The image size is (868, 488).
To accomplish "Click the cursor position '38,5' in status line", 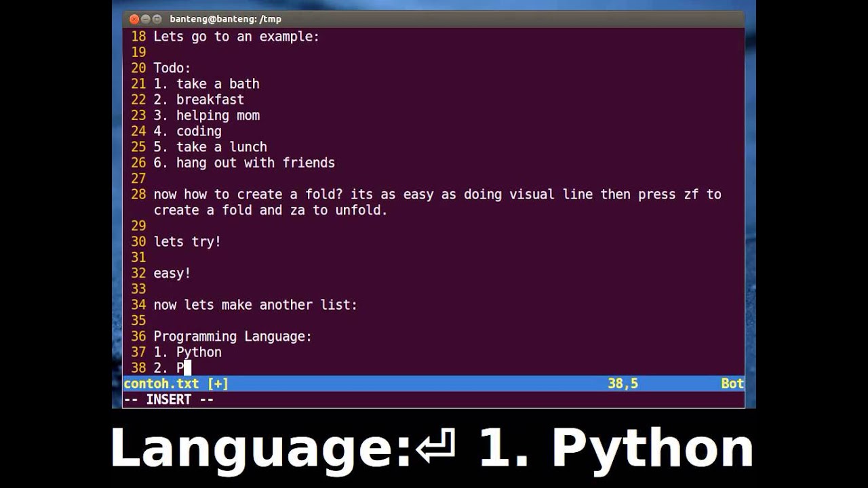I will (623, 384).
